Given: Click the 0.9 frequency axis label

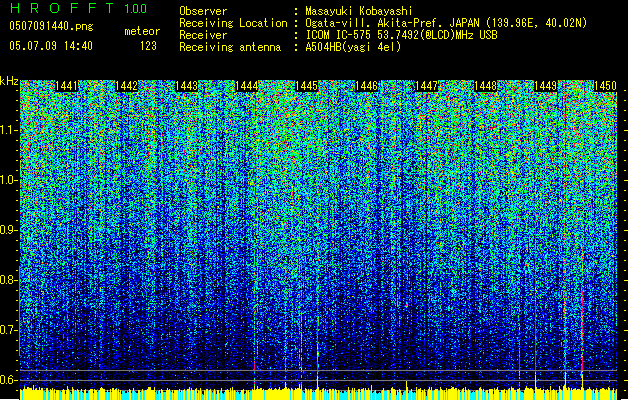Looking at the screenshot, I should (9, 230).
